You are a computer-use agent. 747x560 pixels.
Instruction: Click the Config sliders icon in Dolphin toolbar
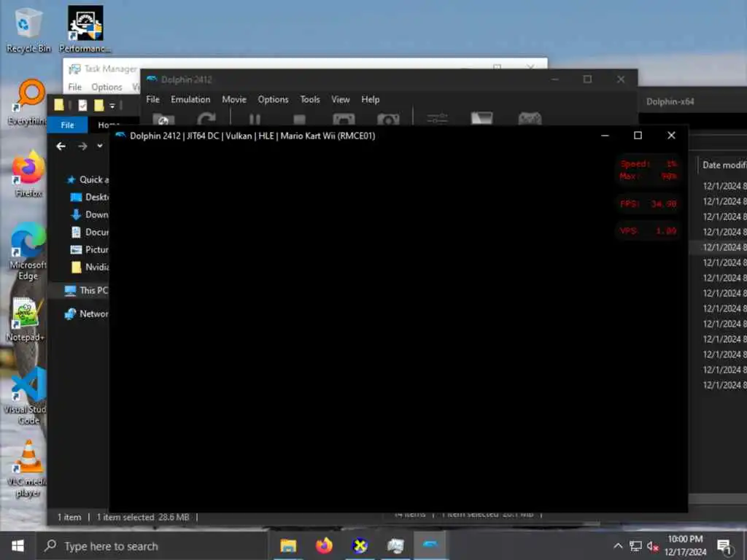438,119
